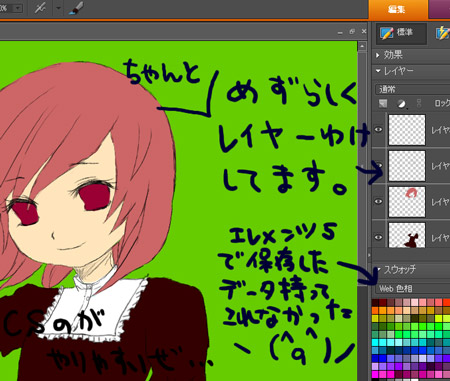Collapse the レイヤー panel
450x381 pixels.
378,71
